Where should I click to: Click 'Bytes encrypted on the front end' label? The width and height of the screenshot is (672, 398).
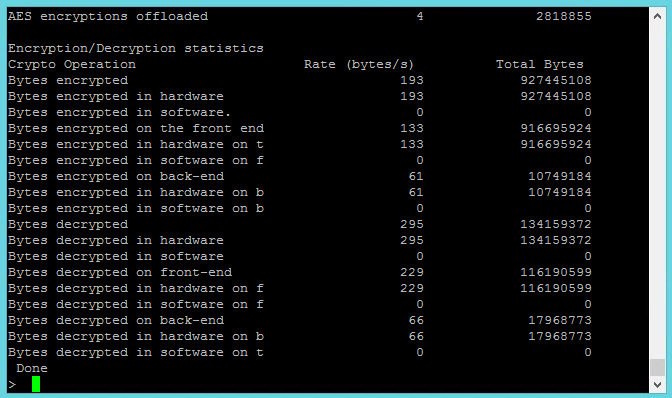coord(136,129)
